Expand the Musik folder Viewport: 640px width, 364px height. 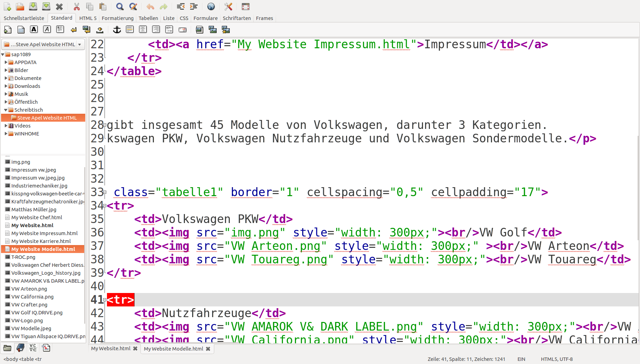(x=6, y=94)
